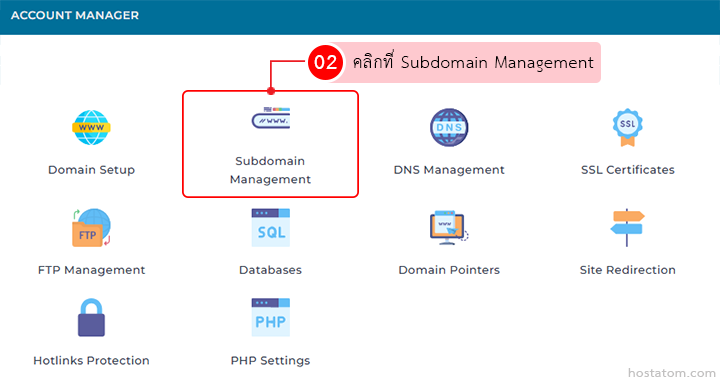Click the FTP Management label

(91, 270)
